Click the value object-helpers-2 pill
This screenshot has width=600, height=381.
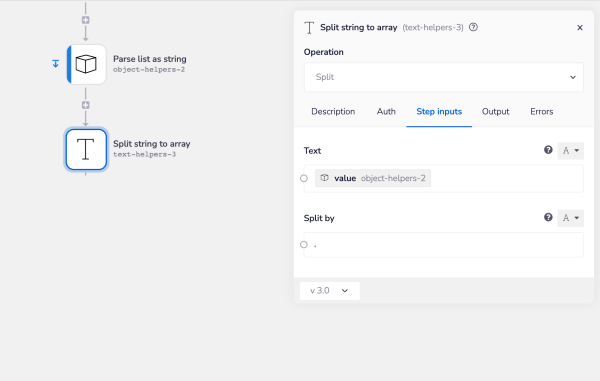[373, 178]
